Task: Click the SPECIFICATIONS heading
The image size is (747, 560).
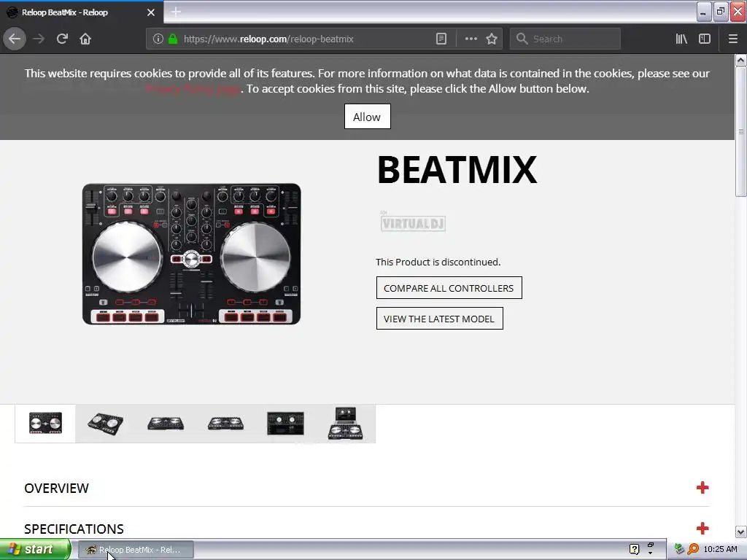Action: 74,529
